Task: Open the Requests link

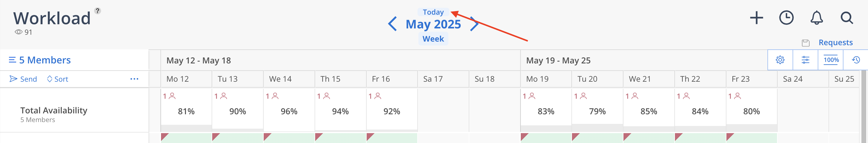Action: (x=836, y=42)
